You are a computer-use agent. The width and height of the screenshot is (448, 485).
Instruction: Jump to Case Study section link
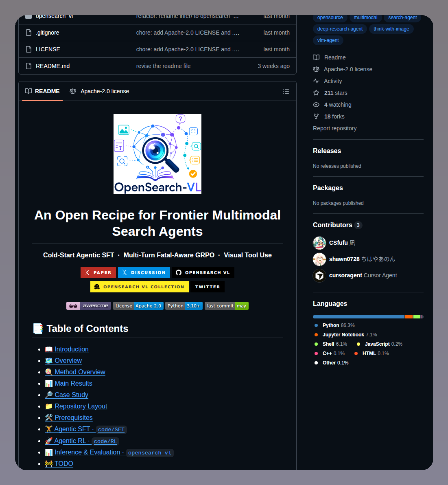point(66,395)
